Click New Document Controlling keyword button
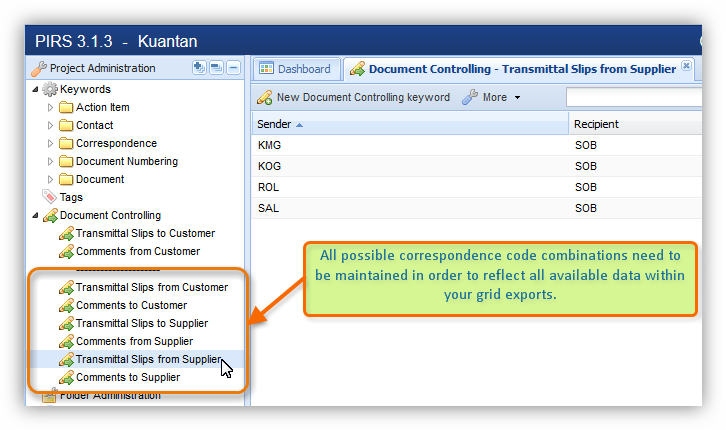 tap(353, 97)
